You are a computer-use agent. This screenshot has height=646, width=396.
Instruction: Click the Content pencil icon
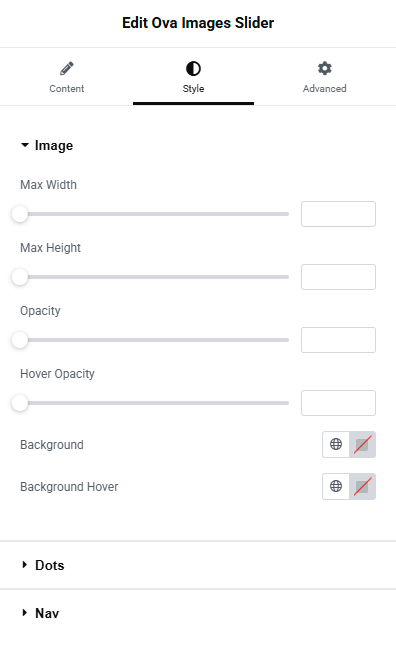click(x=67, y=68)
